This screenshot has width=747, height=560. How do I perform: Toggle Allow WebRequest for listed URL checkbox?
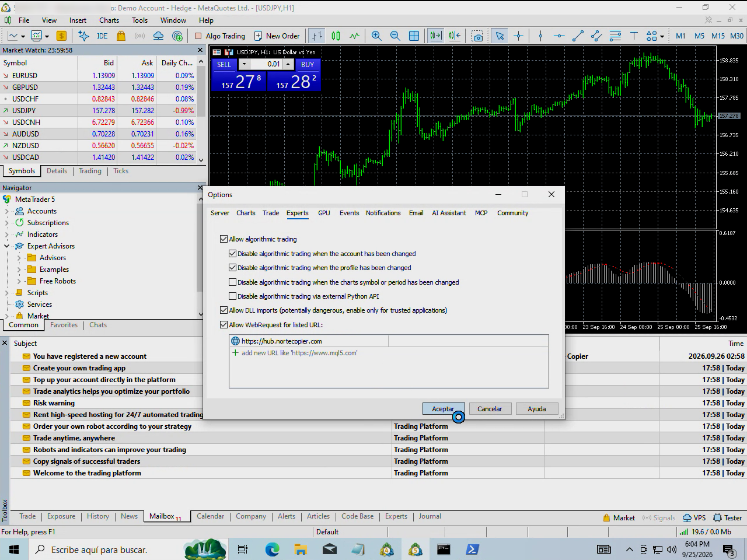point(224,325)
